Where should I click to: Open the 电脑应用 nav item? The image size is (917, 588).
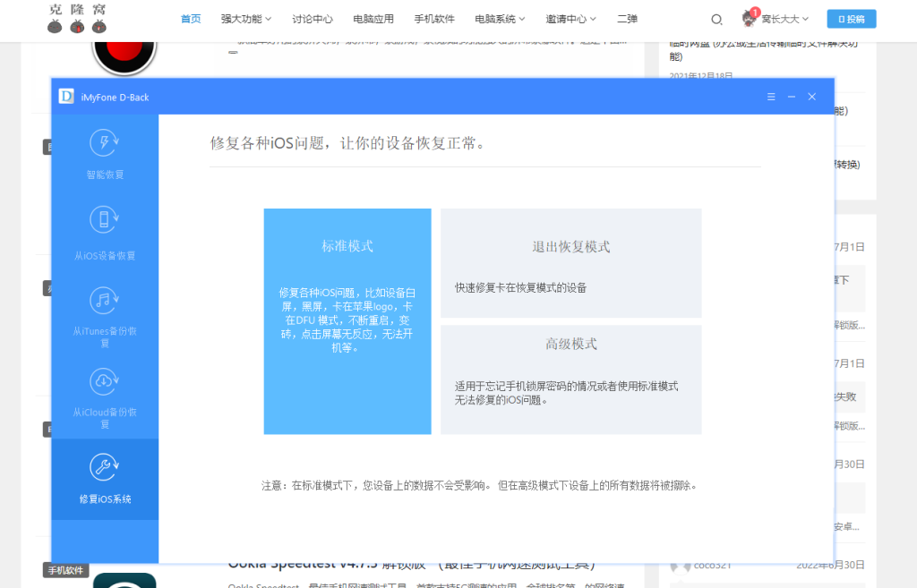(x=373, y=19)
